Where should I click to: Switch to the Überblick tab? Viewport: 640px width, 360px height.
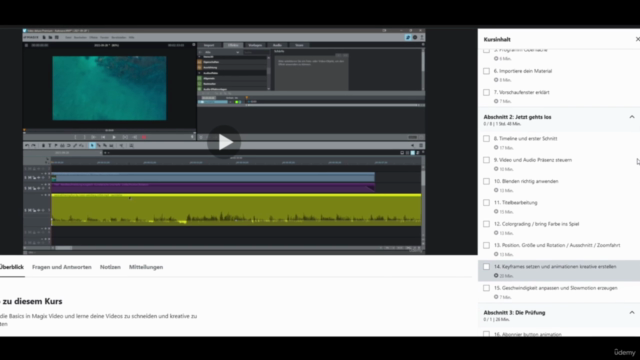tap(11, 267)
